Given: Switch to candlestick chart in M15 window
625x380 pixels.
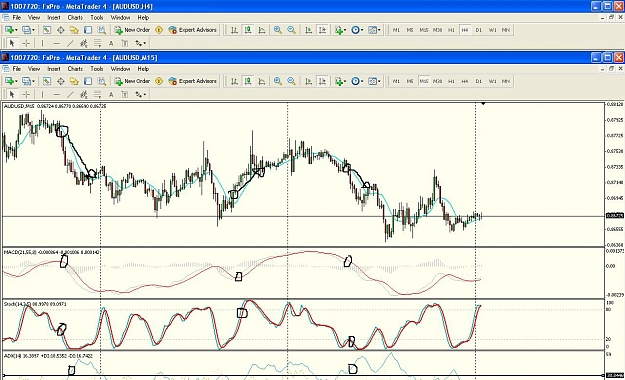Looking at the screenshot, I should 248,81.
